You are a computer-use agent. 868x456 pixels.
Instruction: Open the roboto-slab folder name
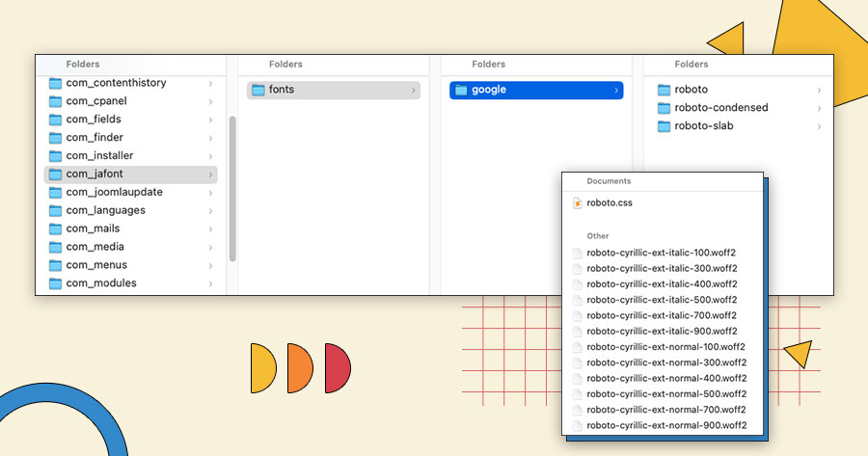pyautogui.click(x=704, y=125)
